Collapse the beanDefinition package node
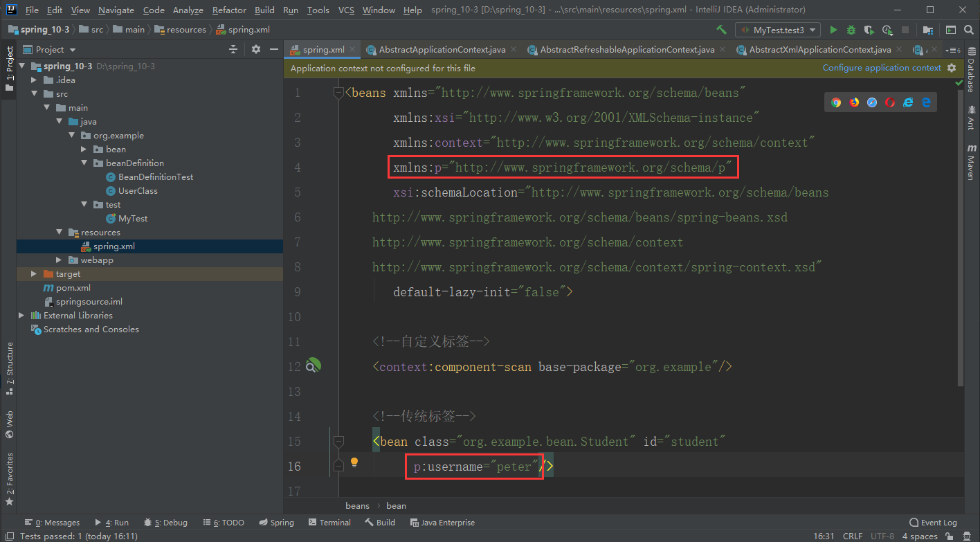 point(84,163)
